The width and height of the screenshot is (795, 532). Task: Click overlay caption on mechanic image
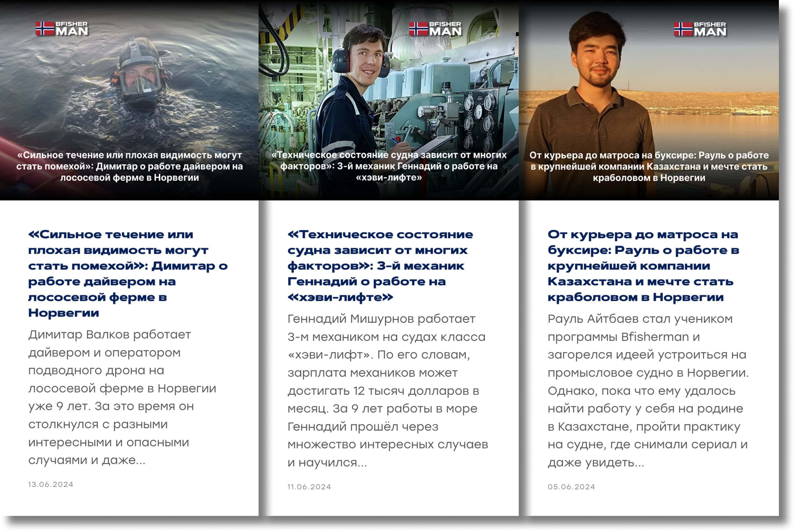pyautogui.click(x=389, y=166)
